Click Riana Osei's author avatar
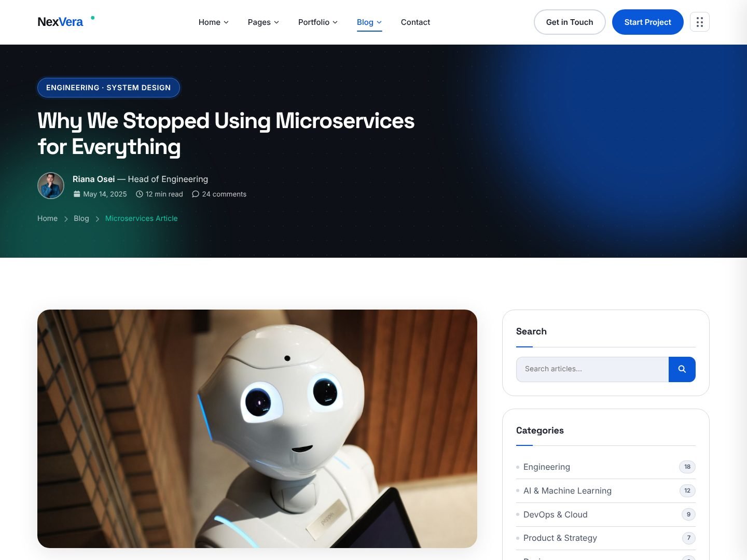This screenshot has width=747, height=560. click(x=51, y=186)
